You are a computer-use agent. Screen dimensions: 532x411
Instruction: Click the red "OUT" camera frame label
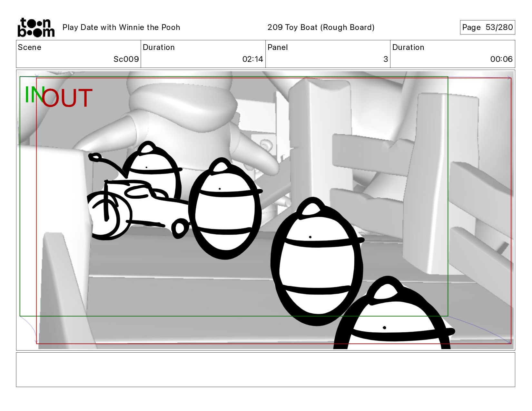67,98
